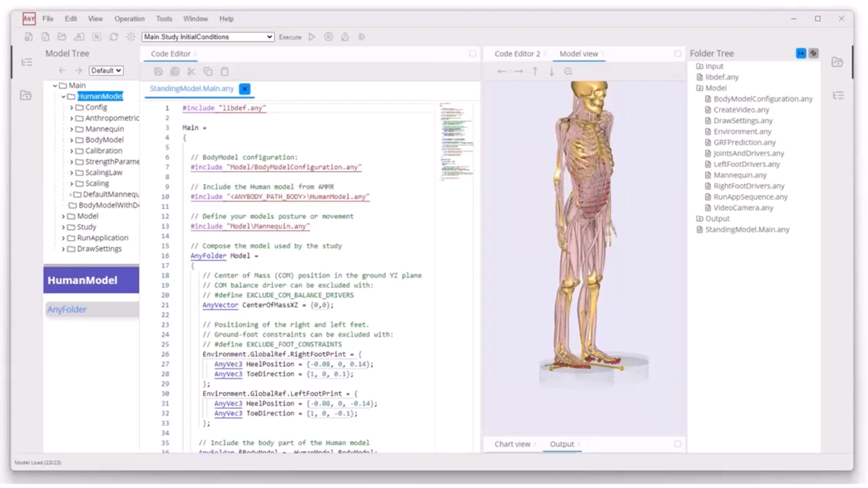Switch to the Code Editor 2 tab
The width and height of the screenshot is (868, 488).
coord(517,53)
